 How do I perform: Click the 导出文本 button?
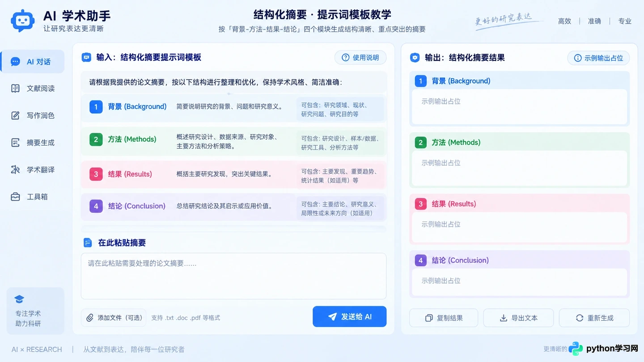tap(518, 318)
